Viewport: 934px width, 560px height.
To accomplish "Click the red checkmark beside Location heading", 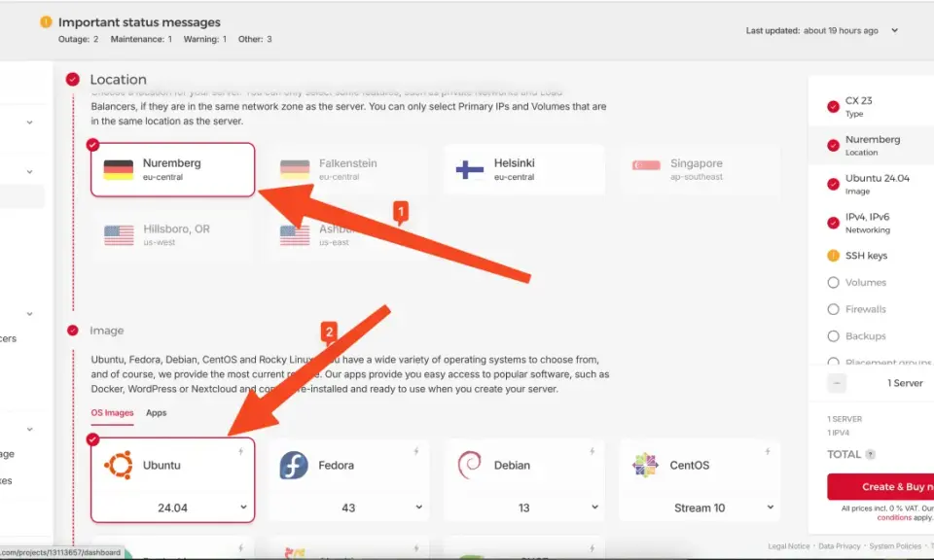I will click(73, 79).
